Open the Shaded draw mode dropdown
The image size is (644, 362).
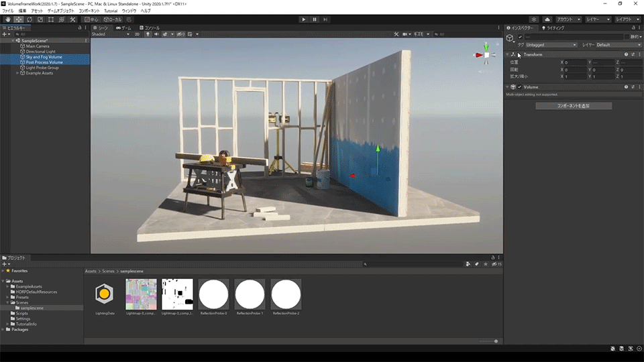(111, 34)
